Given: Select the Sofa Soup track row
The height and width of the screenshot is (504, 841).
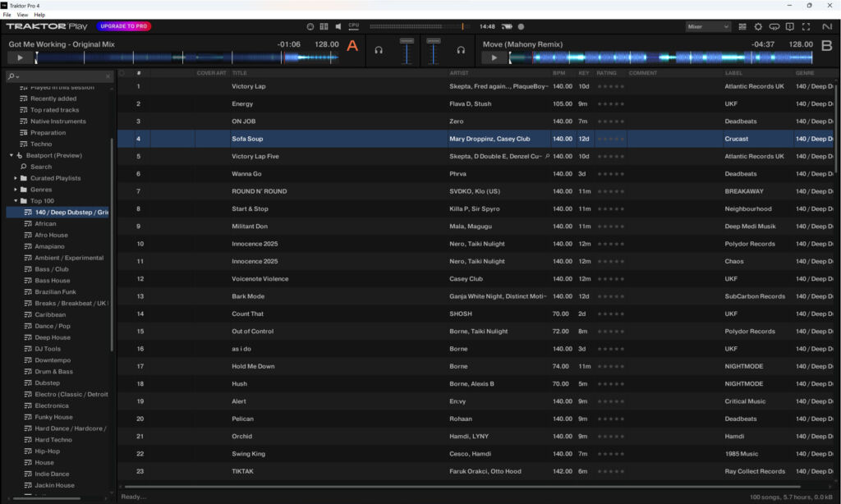Looking at the screenshot, I should 329,138.
